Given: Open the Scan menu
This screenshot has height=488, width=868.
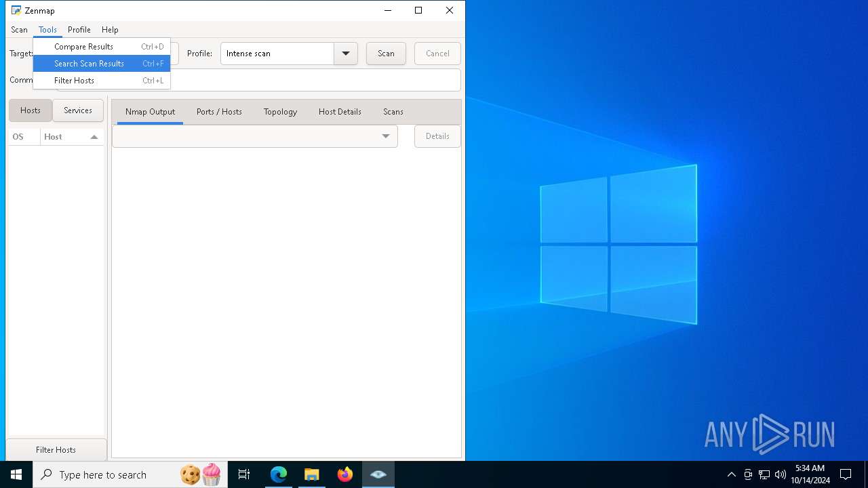Looking at the screenshot, I should (x=19, y=30).
